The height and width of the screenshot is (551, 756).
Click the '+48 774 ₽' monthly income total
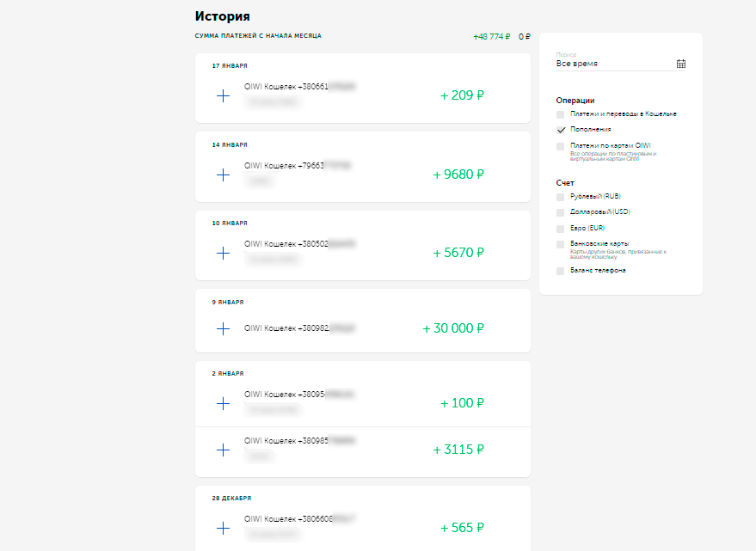[491, 37]
